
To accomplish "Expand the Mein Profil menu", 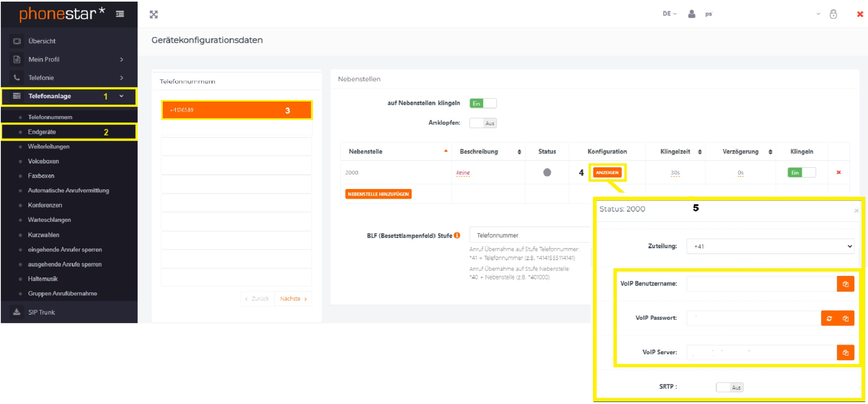I will (x=69, y=59).
